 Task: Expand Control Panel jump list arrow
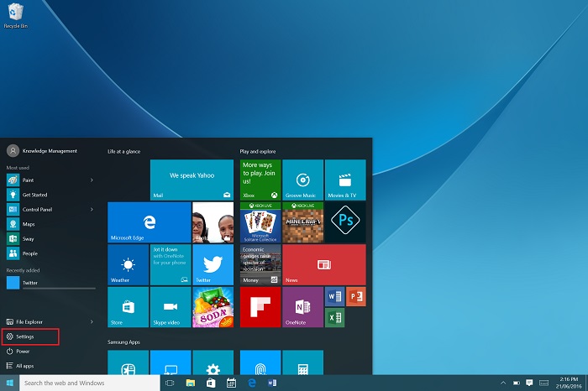92,210
